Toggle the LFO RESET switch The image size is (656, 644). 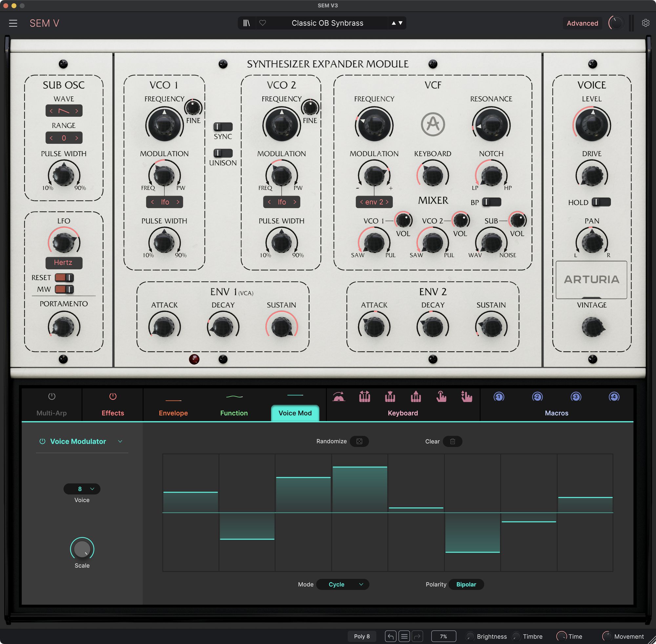(x=64, y=278)
